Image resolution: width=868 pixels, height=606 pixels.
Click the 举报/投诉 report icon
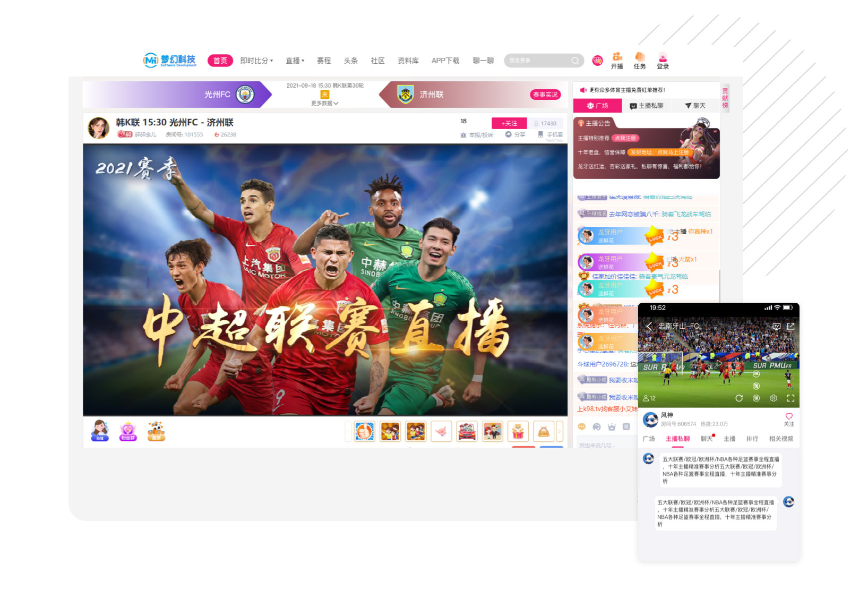tap(477, 135)
